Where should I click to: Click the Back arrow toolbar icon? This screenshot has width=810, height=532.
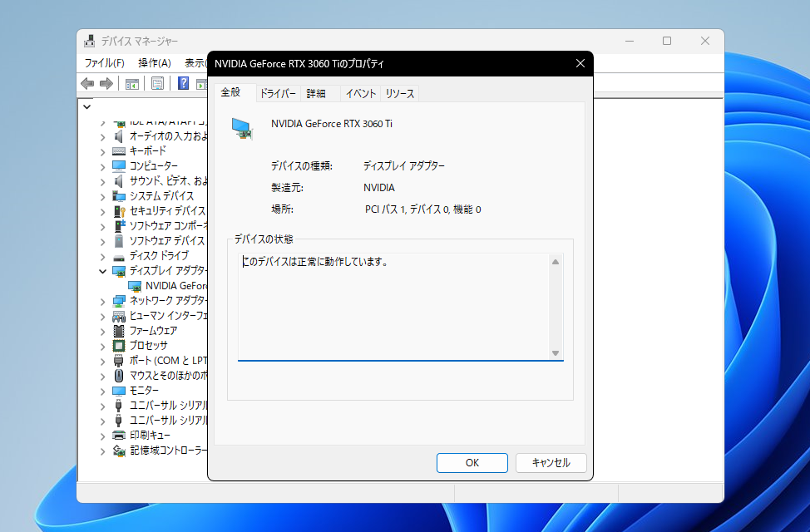[x=87, y=83]
